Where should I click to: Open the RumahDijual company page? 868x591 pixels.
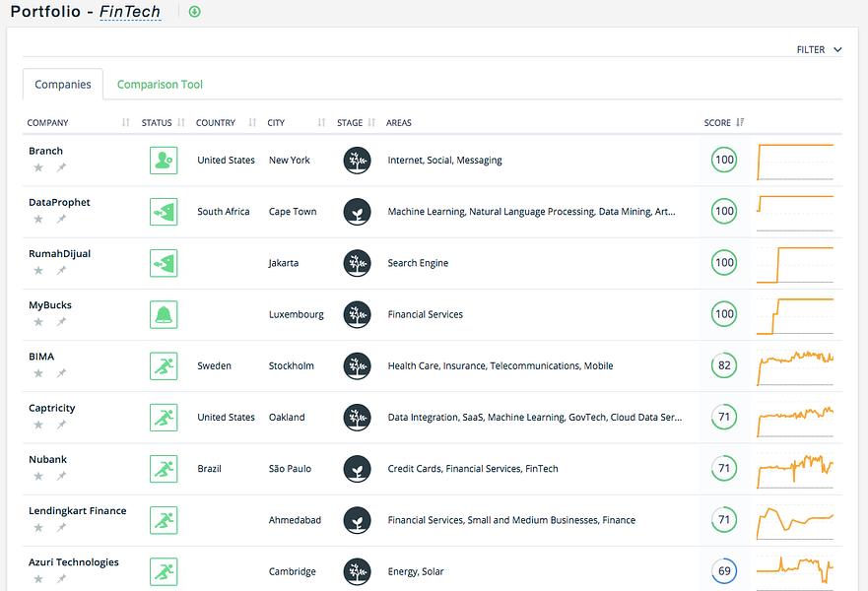pos(60,254)
